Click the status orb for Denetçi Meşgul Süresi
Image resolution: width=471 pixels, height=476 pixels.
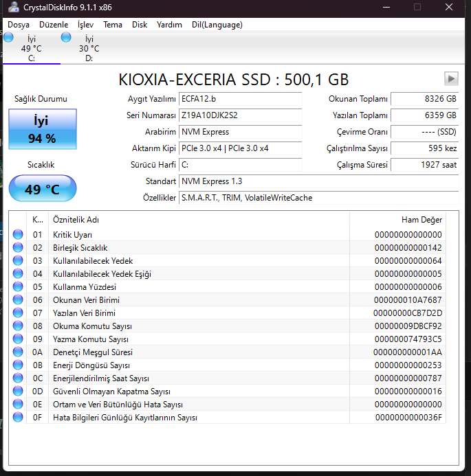point(18,352)
